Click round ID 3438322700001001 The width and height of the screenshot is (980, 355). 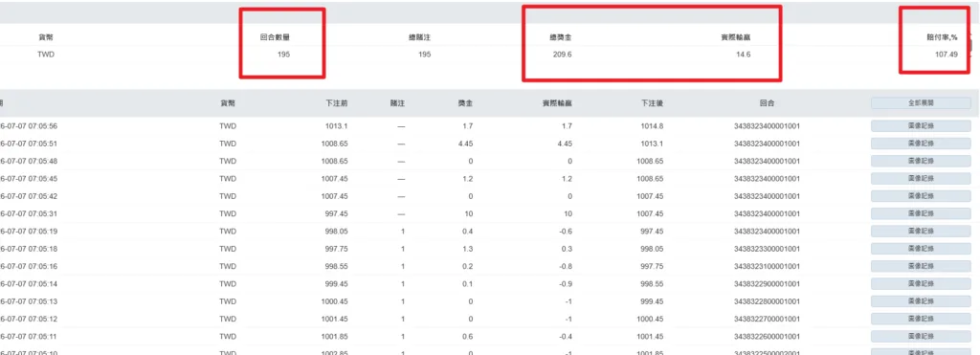point(768,319)
